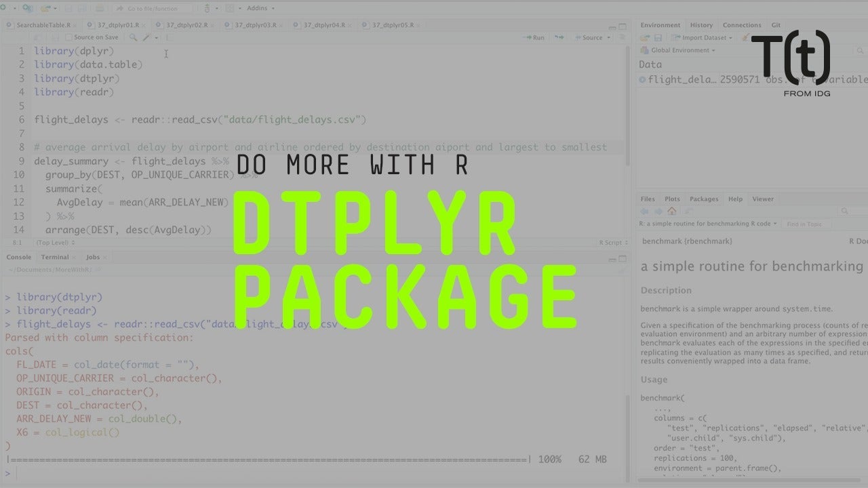The width and height of the screenshot is (868, 488).
Task: Switch to 37_dtplyr03.R tab
Action: tap(255, 25)
